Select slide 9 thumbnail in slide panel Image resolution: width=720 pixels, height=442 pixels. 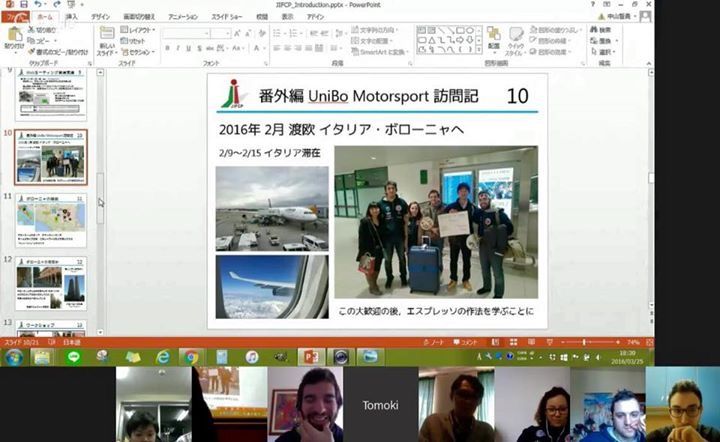coord(51,94)
